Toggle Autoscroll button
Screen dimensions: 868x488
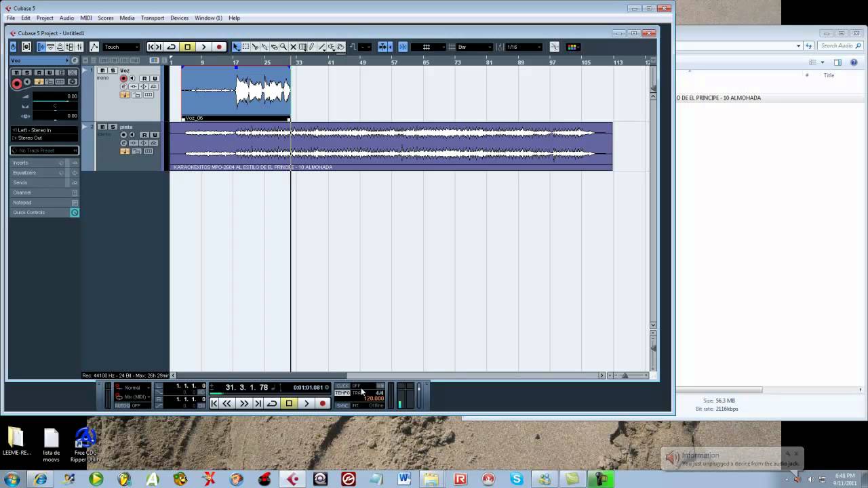point(382,47)
